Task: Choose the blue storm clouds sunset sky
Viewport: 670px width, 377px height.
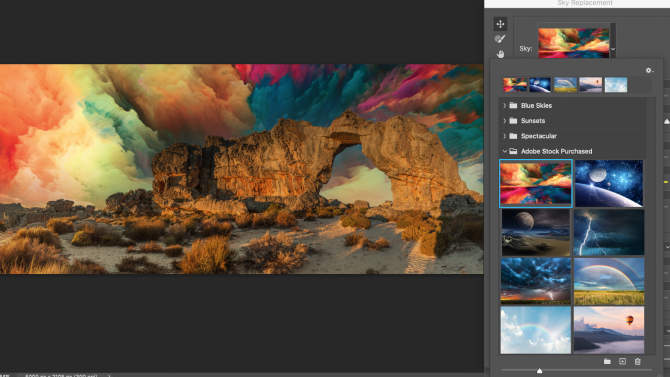Action: [536, 281]
